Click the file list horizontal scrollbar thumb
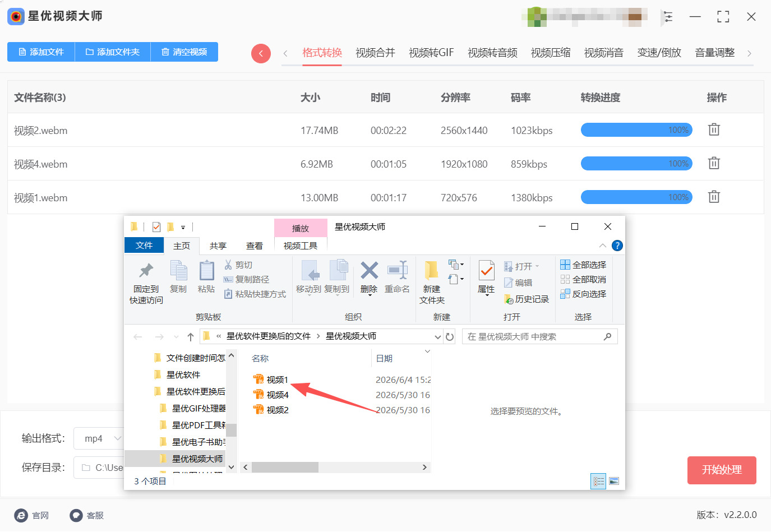The image size is (771, 532). point(285,467)
